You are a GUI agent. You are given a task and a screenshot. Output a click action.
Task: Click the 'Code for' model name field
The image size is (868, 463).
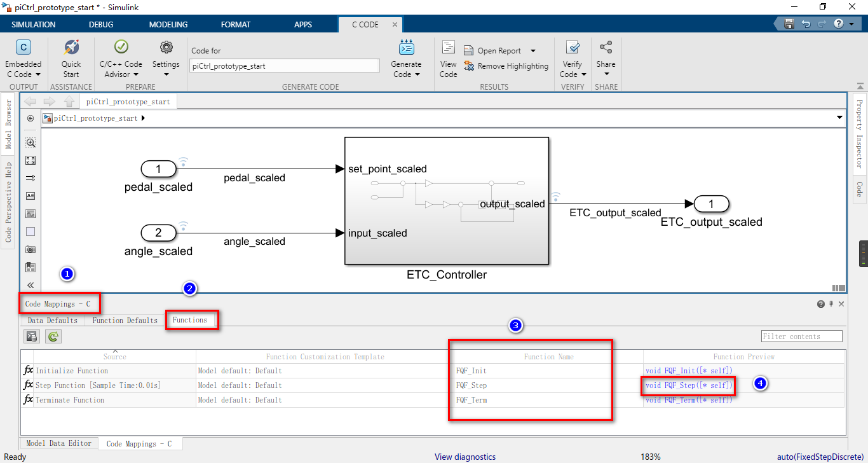coord(284,66)
